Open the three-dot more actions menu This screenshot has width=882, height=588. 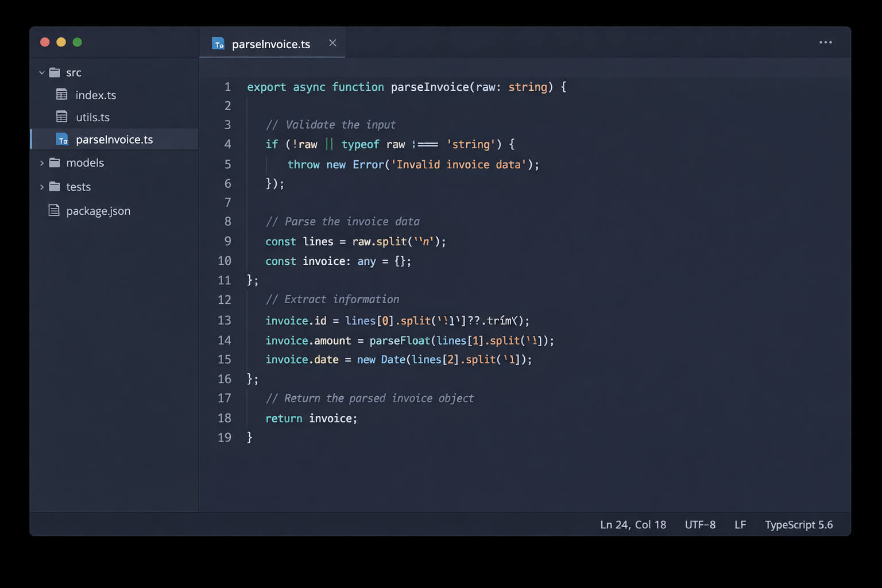point(825,42)
